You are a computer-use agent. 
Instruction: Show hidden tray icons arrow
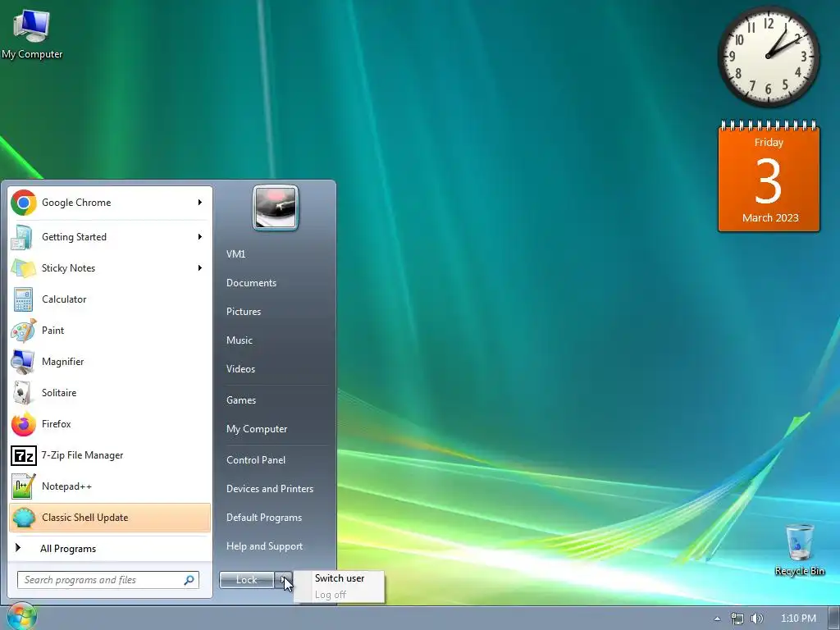point(717,619)
